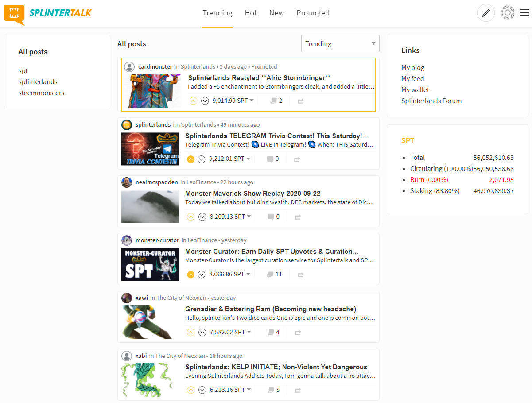
Task: Open comments on TELEGRAM Trivia Contest post
Action: point(273,159)
